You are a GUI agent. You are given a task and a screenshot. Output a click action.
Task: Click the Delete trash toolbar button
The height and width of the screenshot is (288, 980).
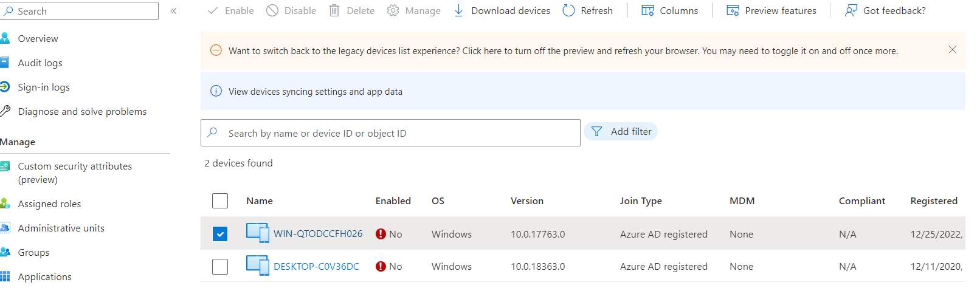coord(351,10)
